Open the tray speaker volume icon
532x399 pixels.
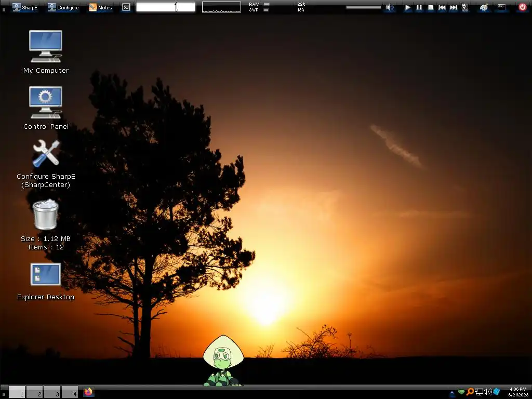pyautogui.click(x=487, y=392)
